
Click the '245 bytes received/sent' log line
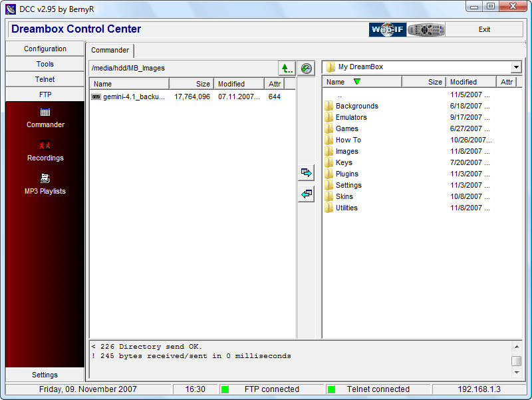192,356
